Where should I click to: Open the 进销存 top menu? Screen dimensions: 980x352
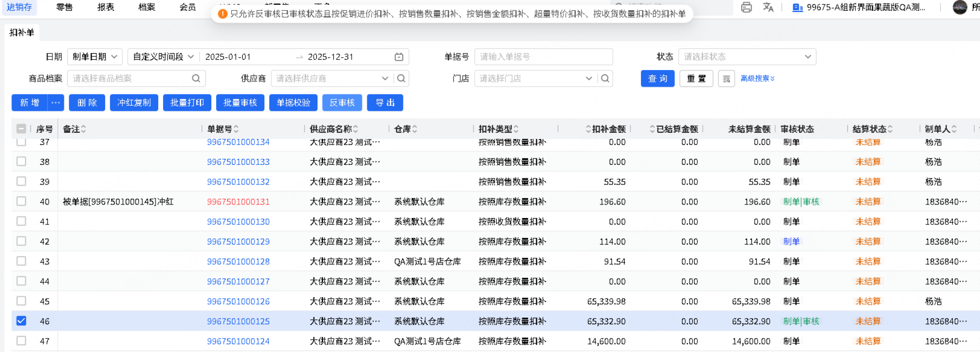(x=19, y=7)
